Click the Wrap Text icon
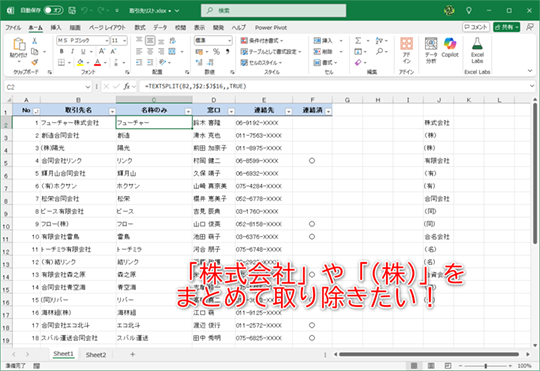540x371 pixels. pos(173,41)
